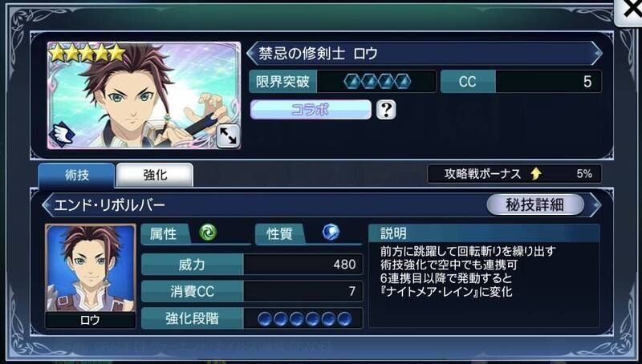Viewport: 642px width, 364px height.
Task: Click the 強化段階 blue orb progress row
Action: click(x=252, y=318)
